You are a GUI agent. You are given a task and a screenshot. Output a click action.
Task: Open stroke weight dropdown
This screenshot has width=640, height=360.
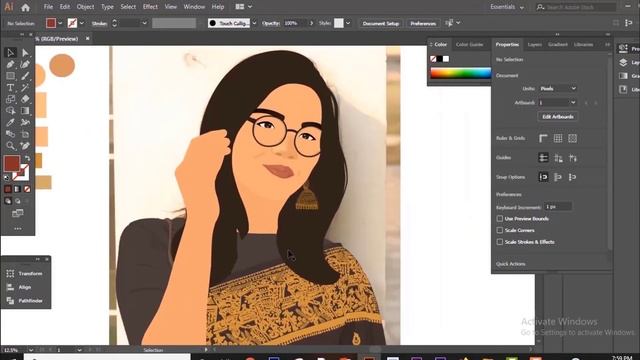144,23
